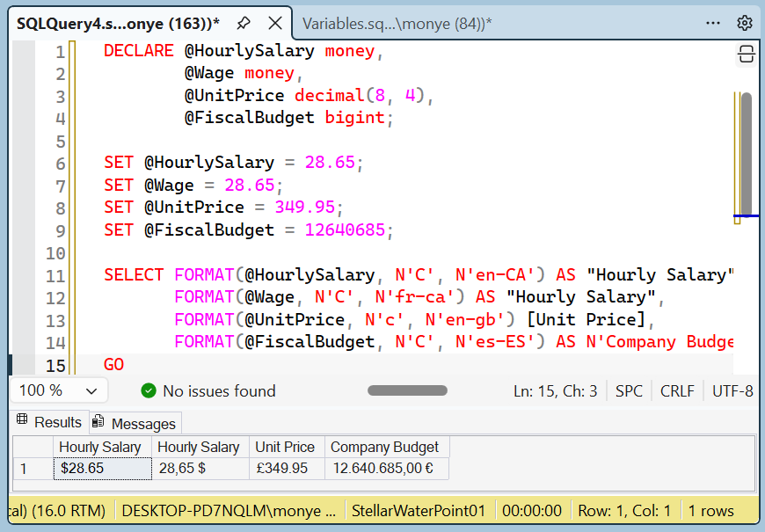Close the SQLQuery4 tab

click(x=275, y=23)
